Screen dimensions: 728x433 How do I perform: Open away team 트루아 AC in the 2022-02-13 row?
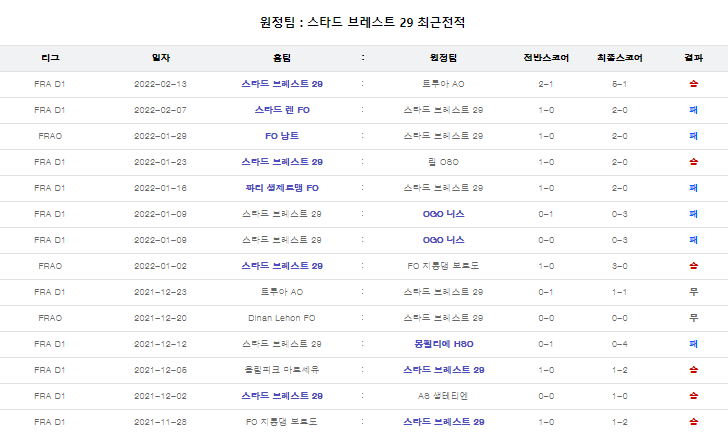[x=443, y=84]
